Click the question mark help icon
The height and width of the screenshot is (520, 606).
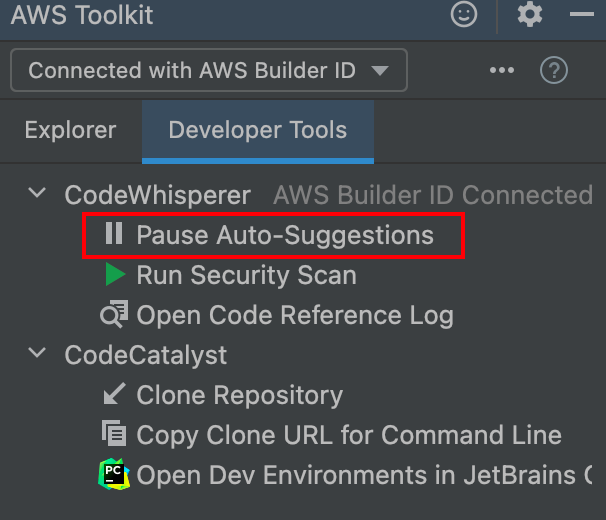pos(554,71)
